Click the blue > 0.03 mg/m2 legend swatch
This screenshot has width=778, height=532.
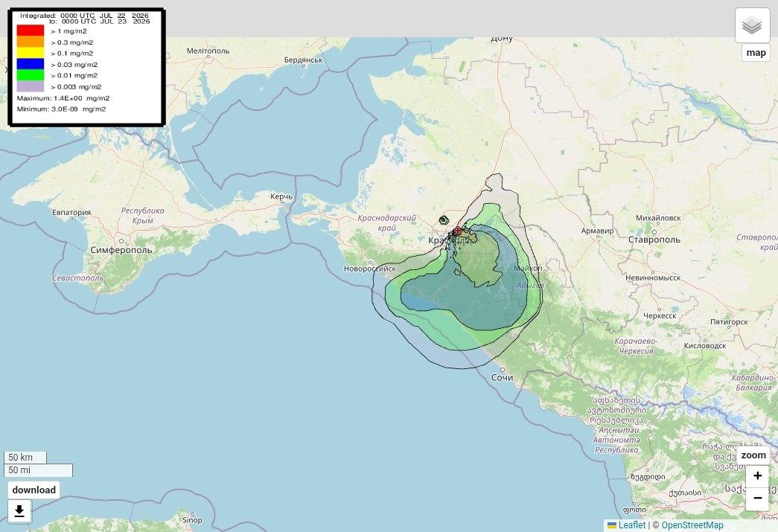[x=31, y=64]
